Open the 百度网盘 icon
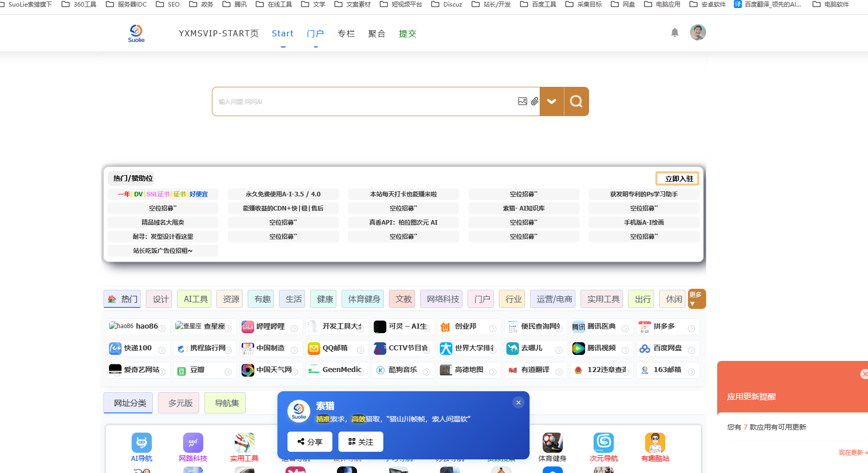This screenshot has width=868, height=473. 645,348
